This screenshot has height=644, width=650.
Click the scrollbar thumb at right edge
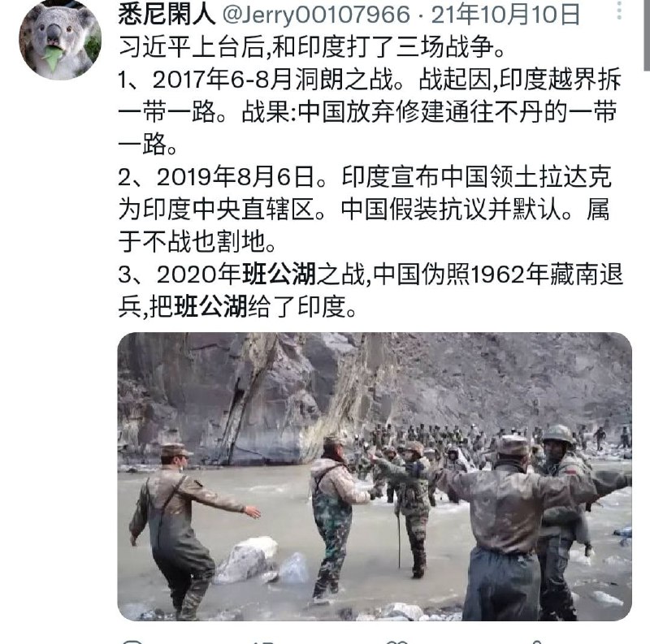point(647,35)
